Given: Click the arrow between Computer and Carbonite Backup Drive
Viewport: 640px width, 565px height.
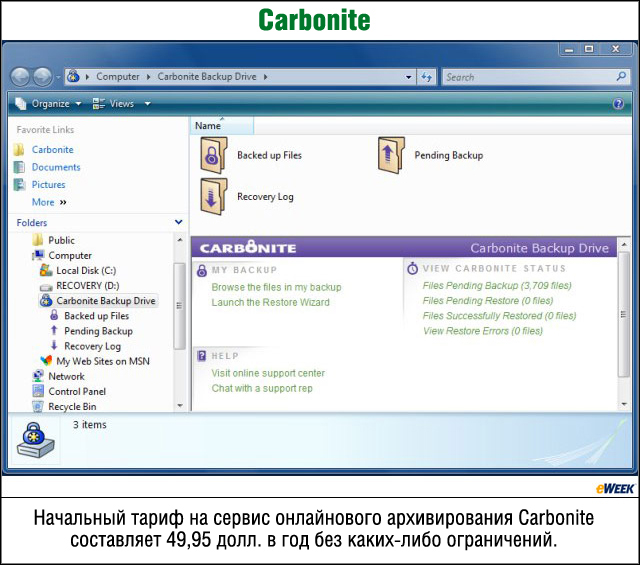Looking at the screenshot, I should point(148,77).
